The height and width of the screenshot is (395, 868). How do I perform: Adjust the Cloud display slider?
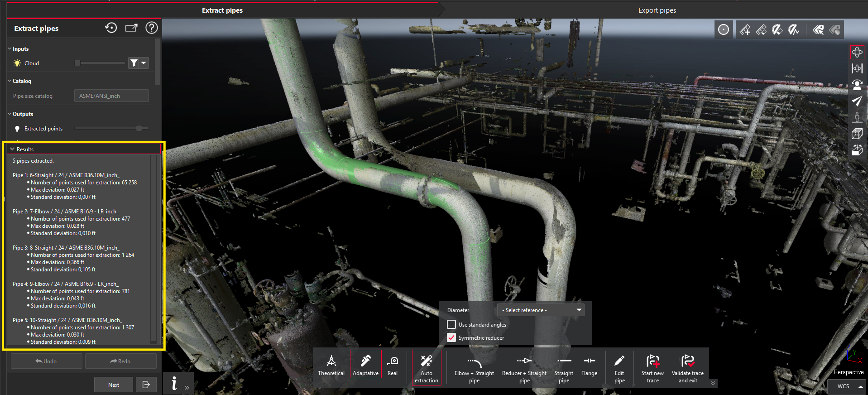tap(77, 63)
